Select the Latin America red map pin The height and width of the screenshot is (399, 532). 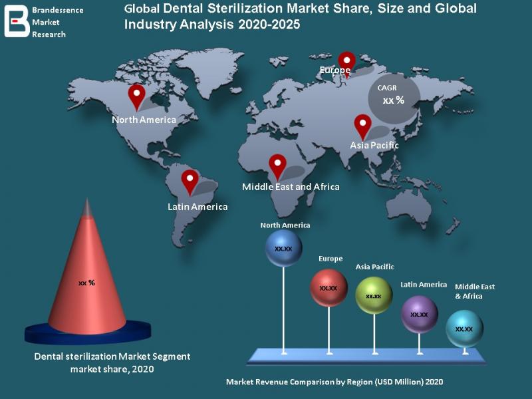190,183
